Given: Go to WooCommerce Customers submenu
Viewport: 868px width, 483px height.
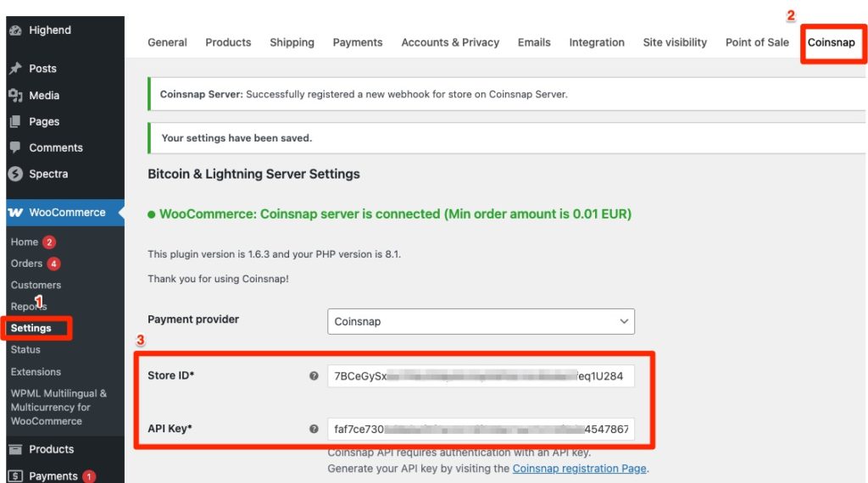Looking at the screenshot, I should coord(36,285).
